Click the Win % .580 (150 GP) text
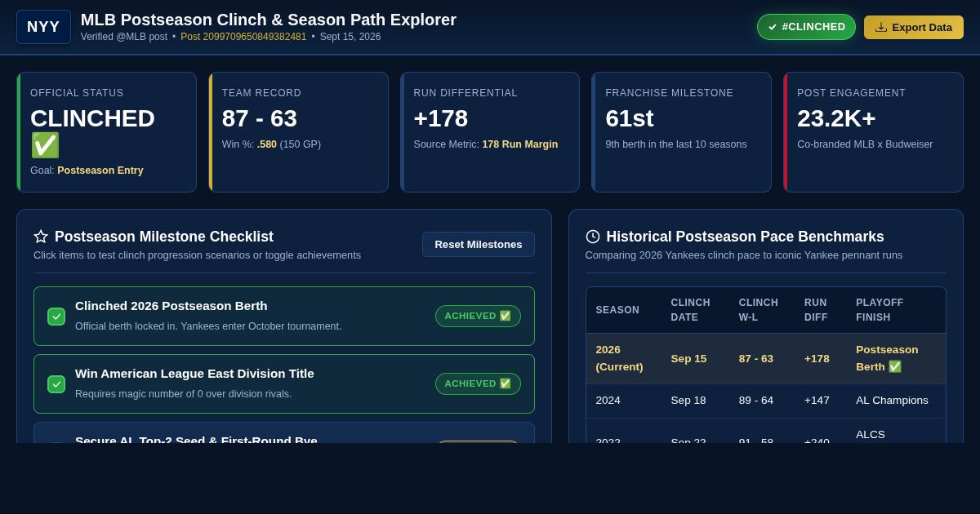 point(271,144)
